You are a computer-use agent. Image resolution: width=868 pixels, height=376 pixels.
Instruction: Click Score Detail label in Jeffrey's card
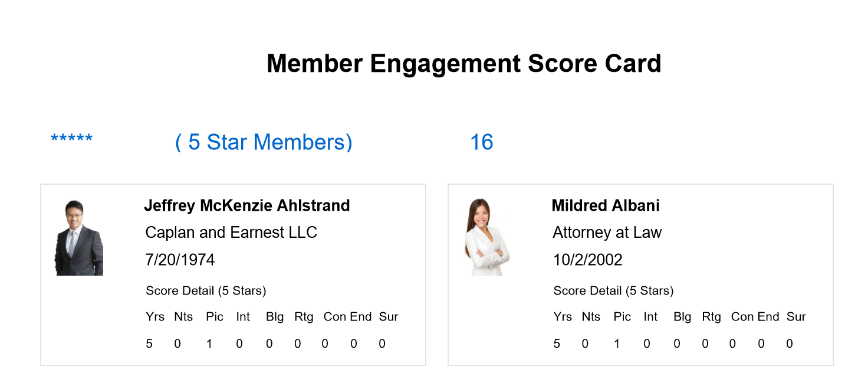pos(206,290)
